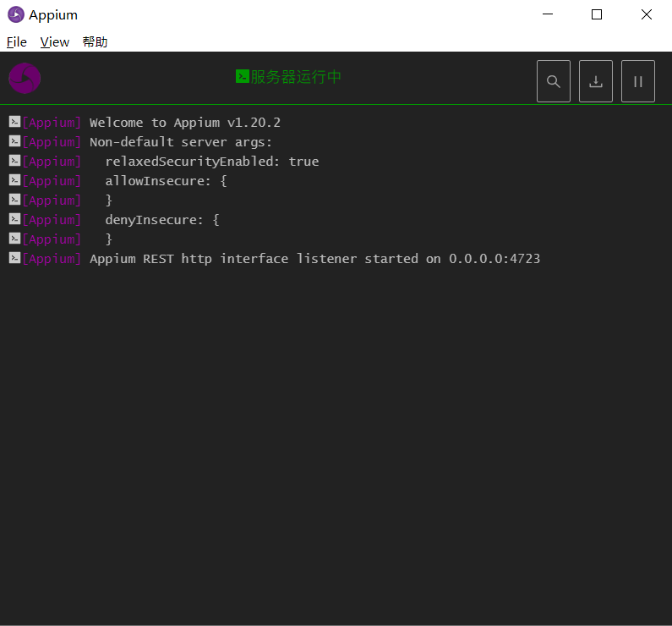Open the log search tool
Screen dimensions: 672x626
[554, 81]
